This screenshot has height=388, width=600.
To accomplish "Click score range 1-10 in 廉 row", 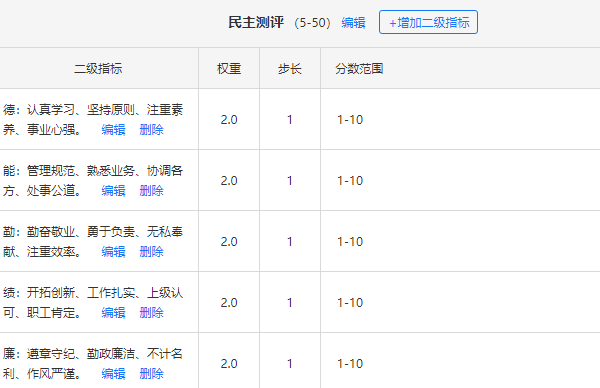I will (x=350, y=364).
